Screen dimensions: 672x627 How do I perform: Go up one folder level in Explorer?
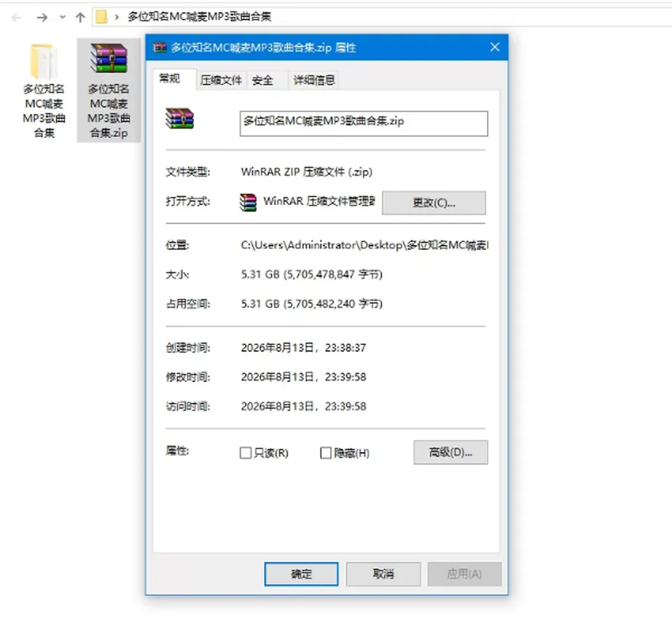80,17
